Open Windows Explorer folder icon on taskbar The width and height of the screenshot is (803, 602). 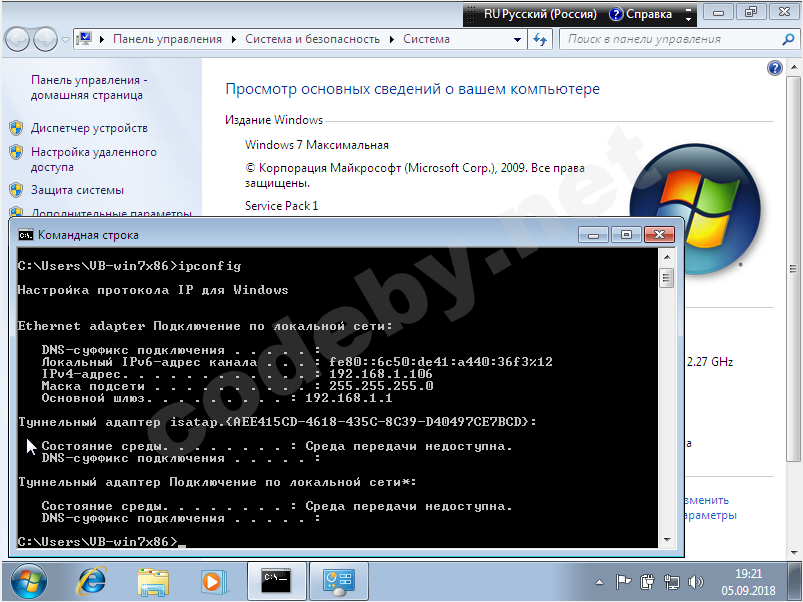153,582
